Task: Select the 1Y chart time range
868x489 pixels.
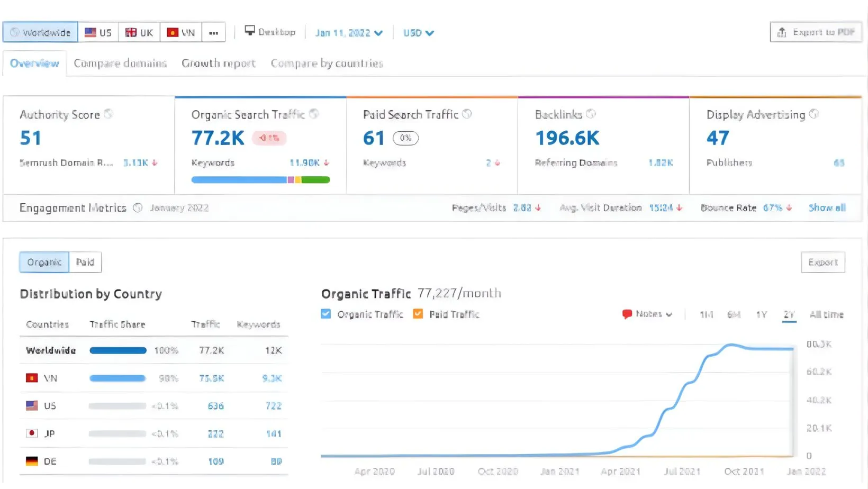Action: pos(761,314)
